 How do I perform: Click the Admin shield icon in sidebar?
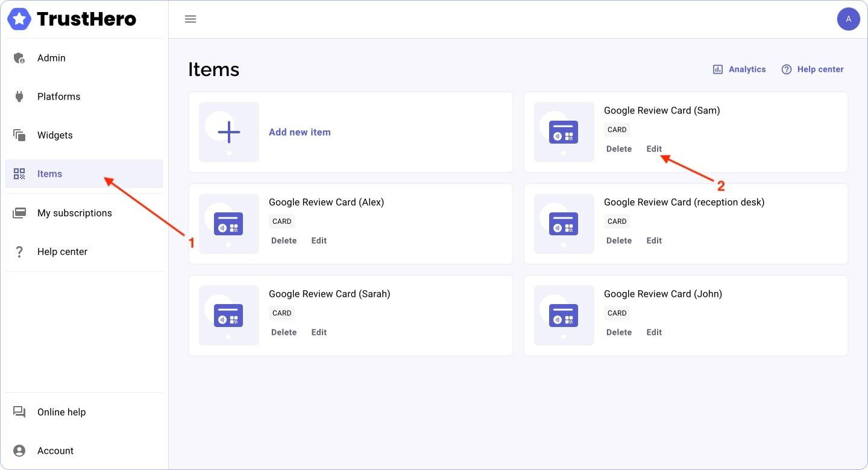point(19,58)
